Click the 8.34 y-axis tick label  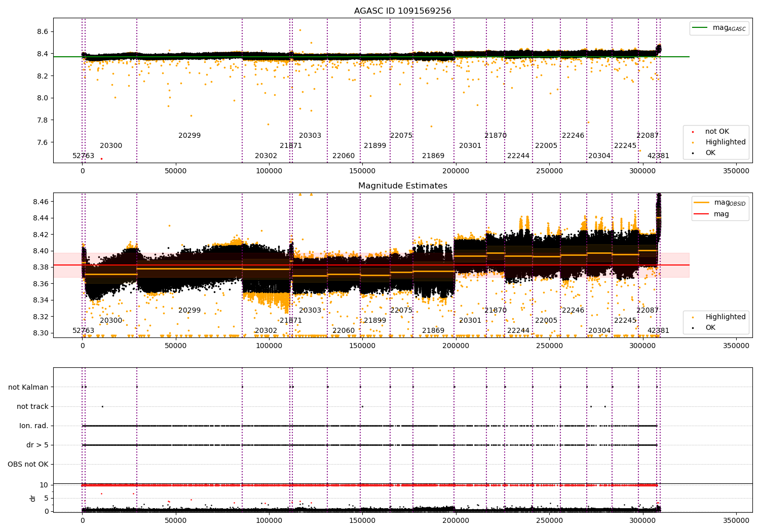pos(41,300)
